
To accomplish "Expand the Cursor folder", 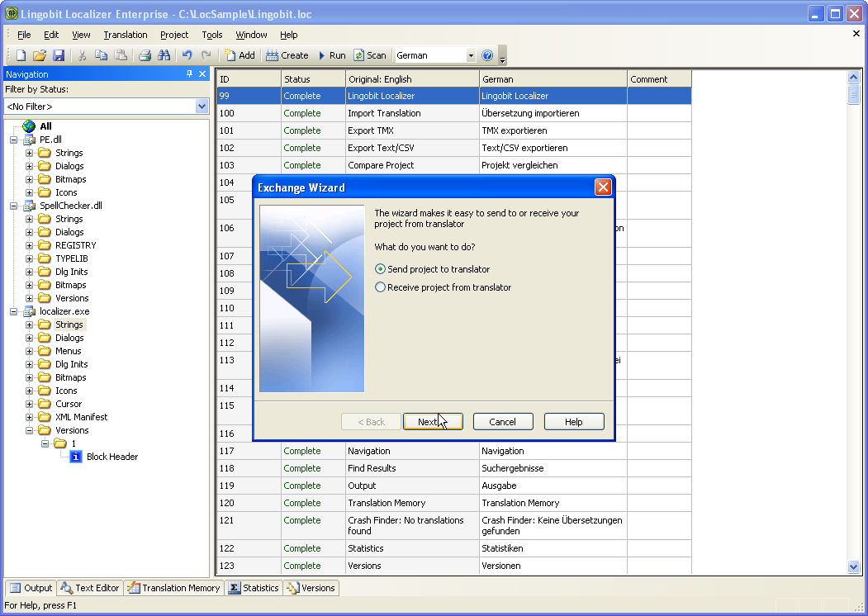I will [30, 404].
